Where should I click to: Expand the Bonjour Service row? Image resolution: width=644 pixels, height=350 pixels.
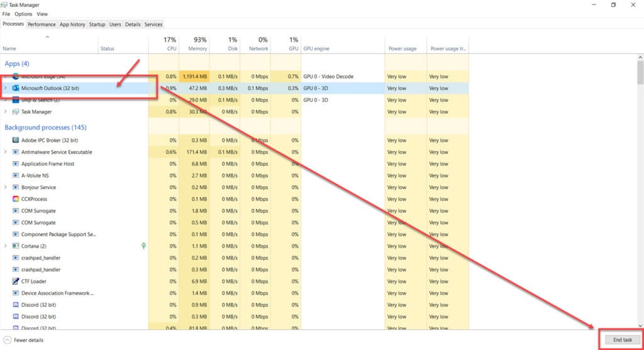point(5,187)
